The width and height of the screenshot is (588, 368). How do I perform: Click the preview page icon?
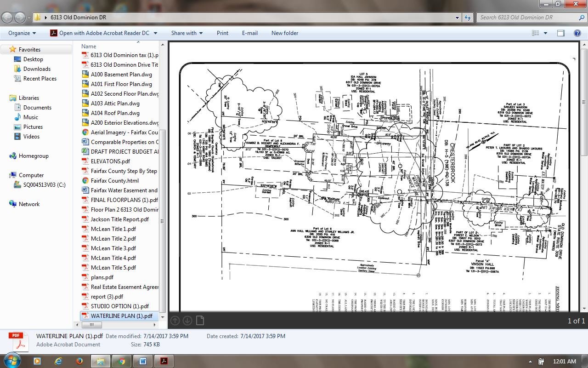[x=200, y=321]
